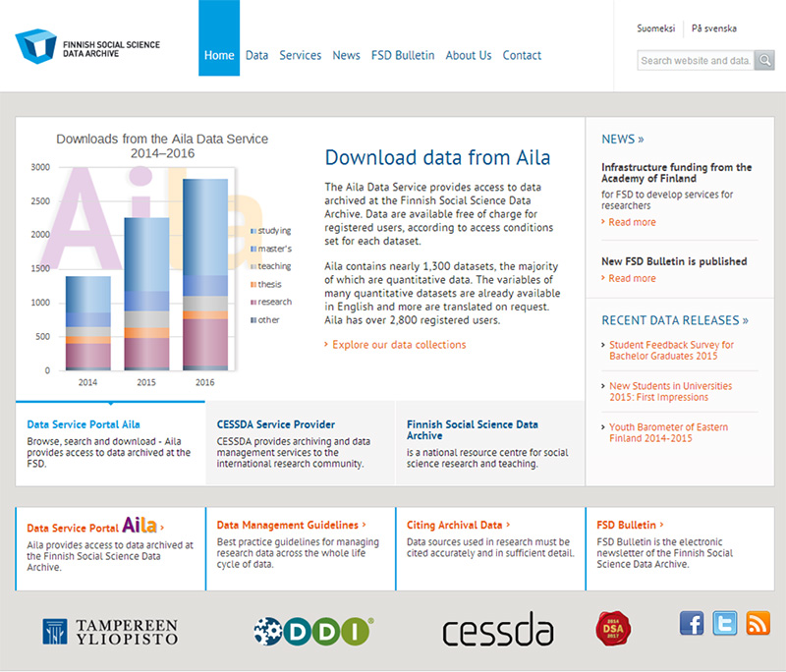
Task: Open Infrastructure funding from the Academy headline
Action: (x=677, y=173)
